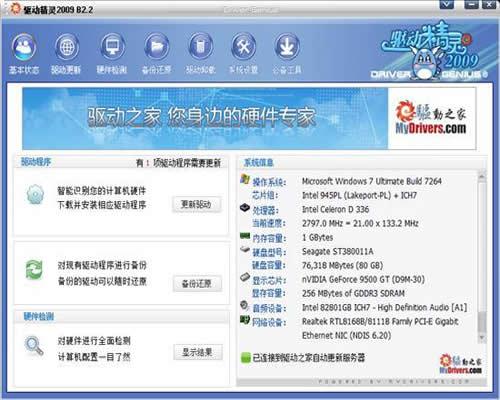Click the 备份还原 button in backup panel
Image resolution: width=500 pixels, height=400 pixels.
point(197,284)
